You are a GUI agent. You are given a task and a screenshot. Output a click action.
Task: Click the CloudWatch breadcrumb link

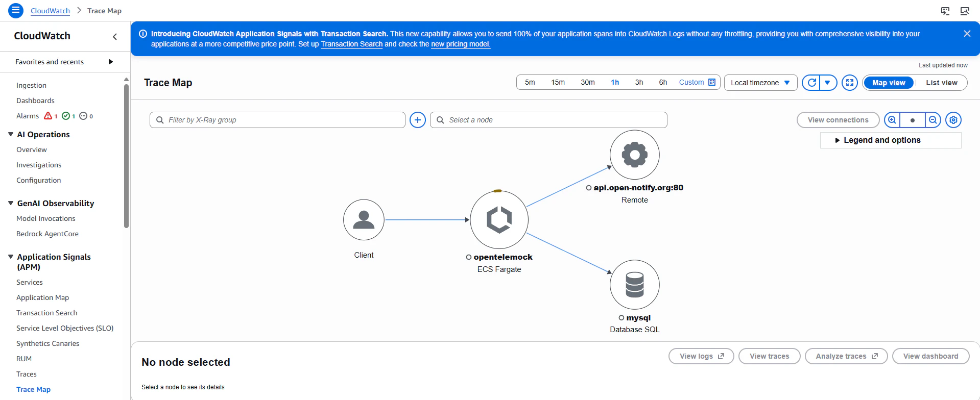click(50, 11)
